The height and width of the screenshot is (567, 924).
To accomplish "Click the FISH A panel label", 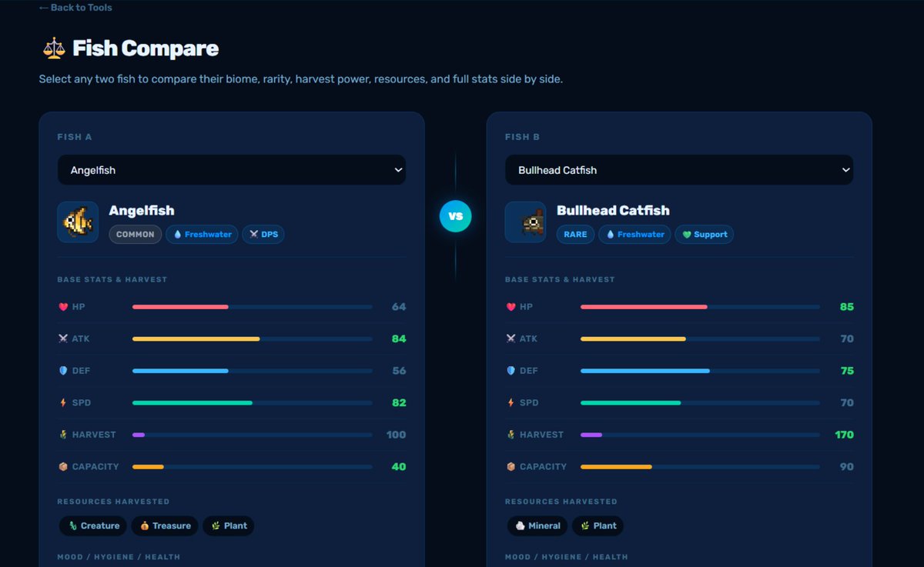I will coord(75,137).
